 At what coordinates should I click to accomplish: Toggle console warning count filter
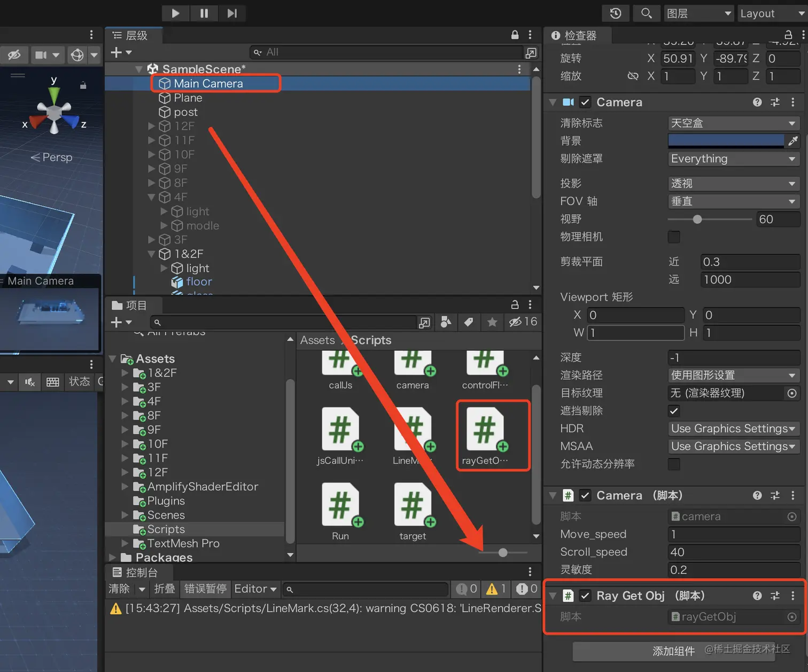(496, 589)
